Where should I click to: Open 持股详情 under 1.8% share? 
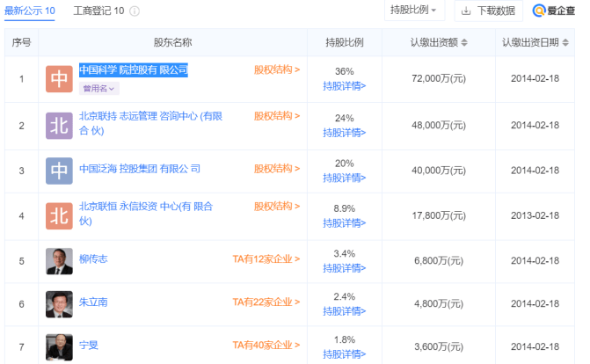coord(345,354)
